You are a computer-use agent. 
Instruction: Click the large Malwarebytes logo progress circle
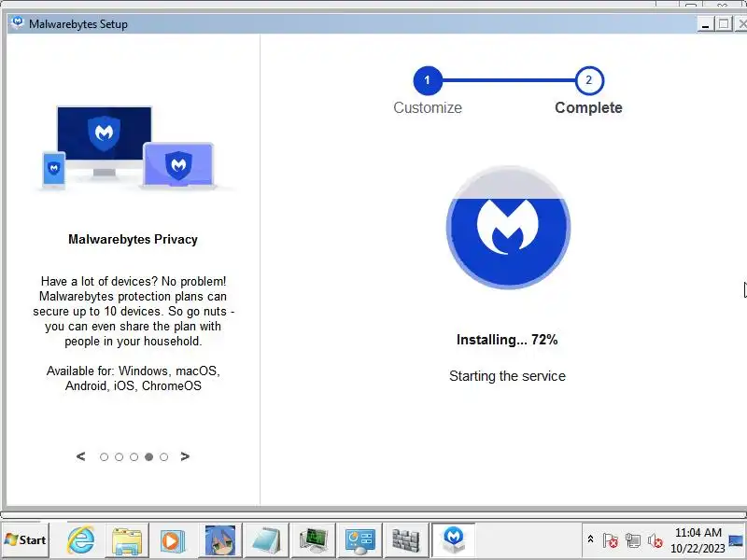[x=508, y=227]
